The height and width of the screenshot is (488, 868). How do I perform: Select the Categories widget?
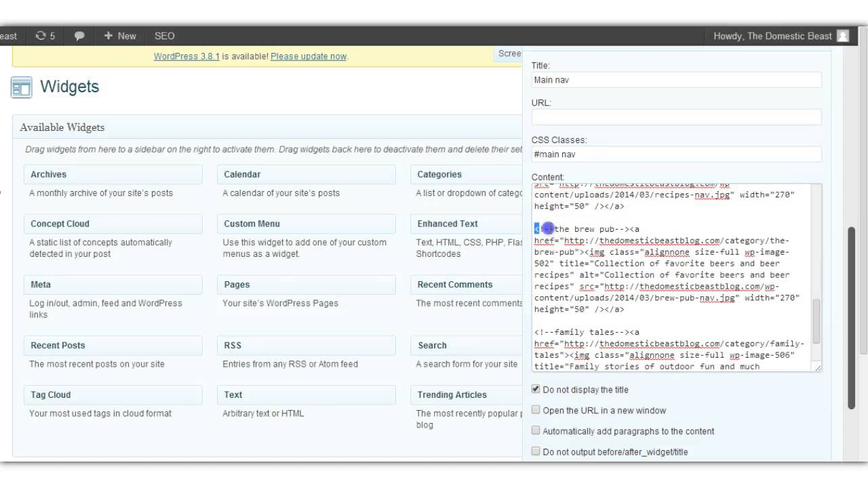click(467, 174)
